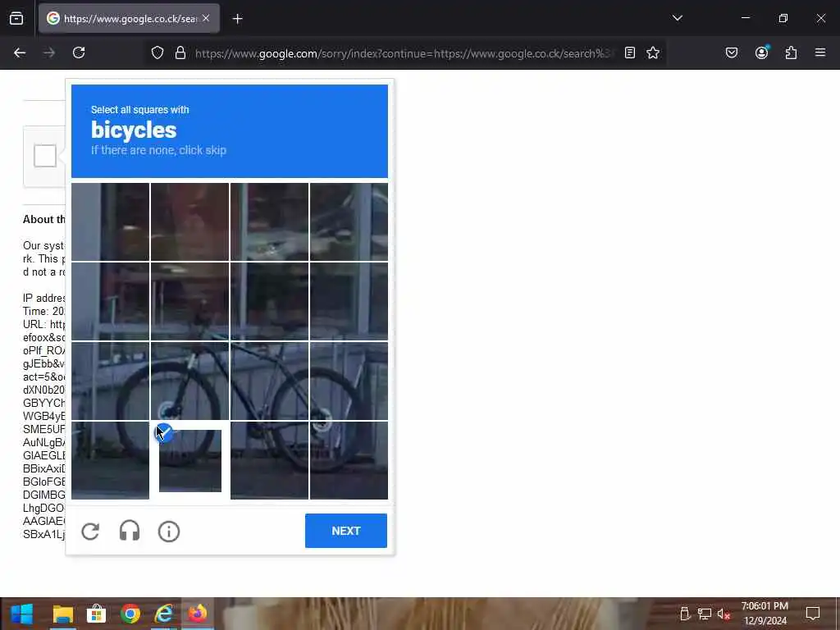The width and height of the screenshot is (840, 630).
Task: Click the Firefox View icon
Action: [16, 19]
